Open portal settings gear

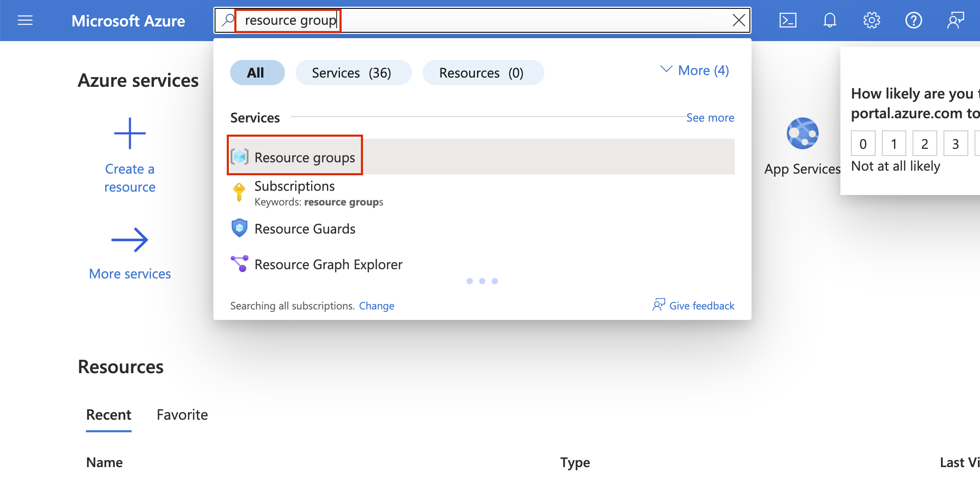coord(871,20)
